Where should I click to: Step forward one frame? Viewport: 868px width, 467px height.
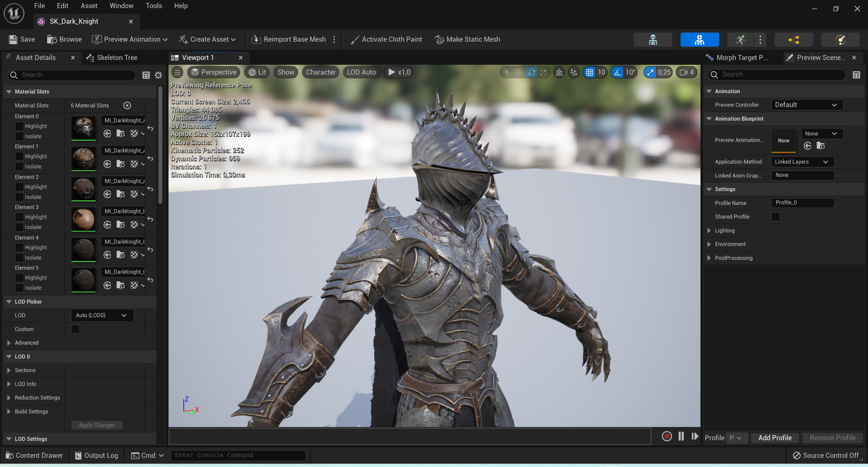click(695, 436)
